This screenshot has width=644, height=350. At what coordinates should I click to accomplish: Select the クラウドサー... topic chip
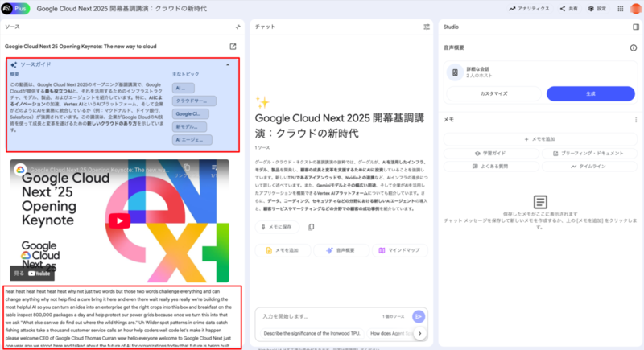pyautogui.click(x=194, y=101)
